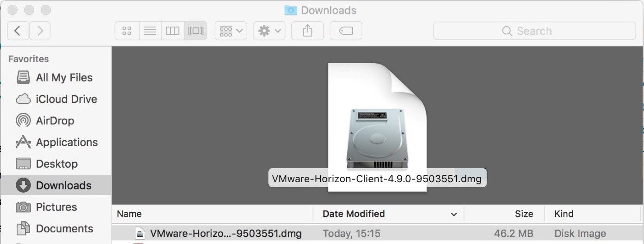Switch to list view

tap(150, 31)
